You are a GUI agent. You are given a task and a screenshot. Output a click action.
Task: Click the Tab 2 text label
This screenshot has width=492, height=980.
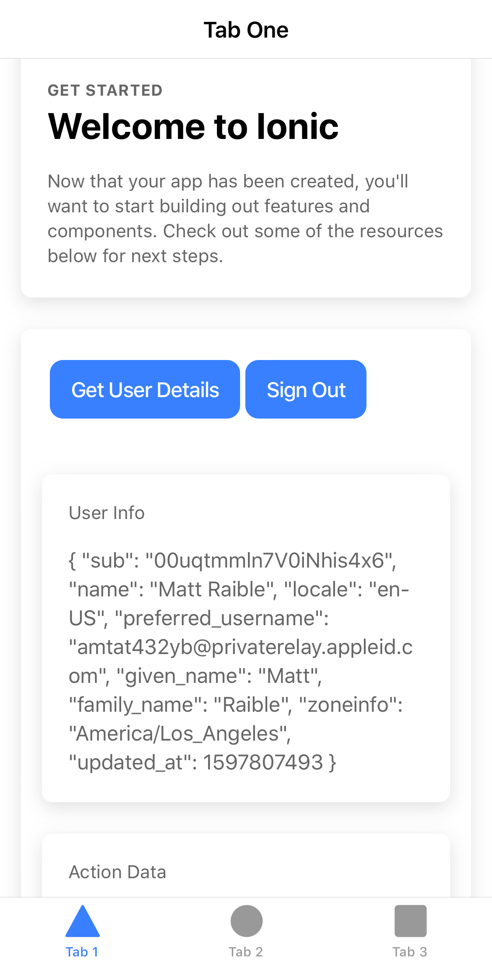[x=246, y=952]
